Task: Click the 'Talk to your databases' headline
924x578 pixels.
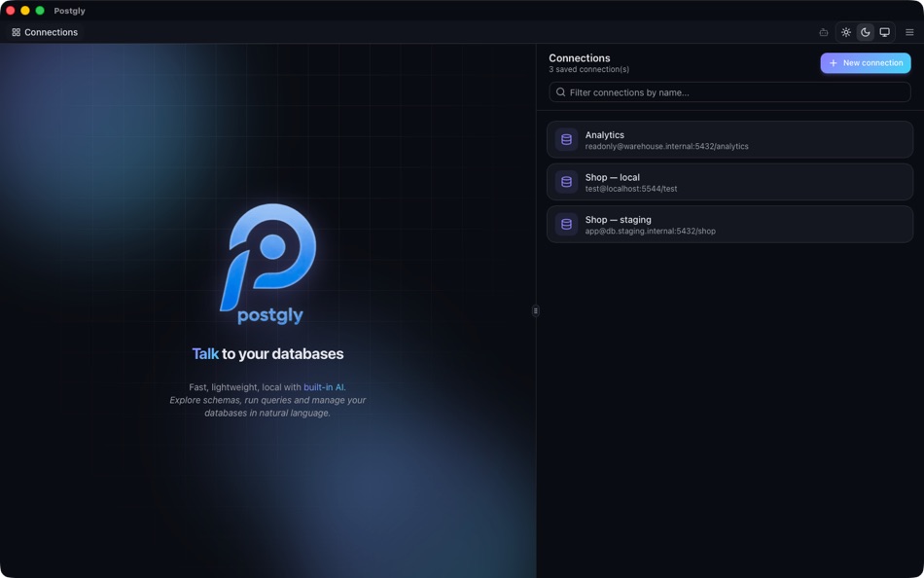Action: (267, 354)
